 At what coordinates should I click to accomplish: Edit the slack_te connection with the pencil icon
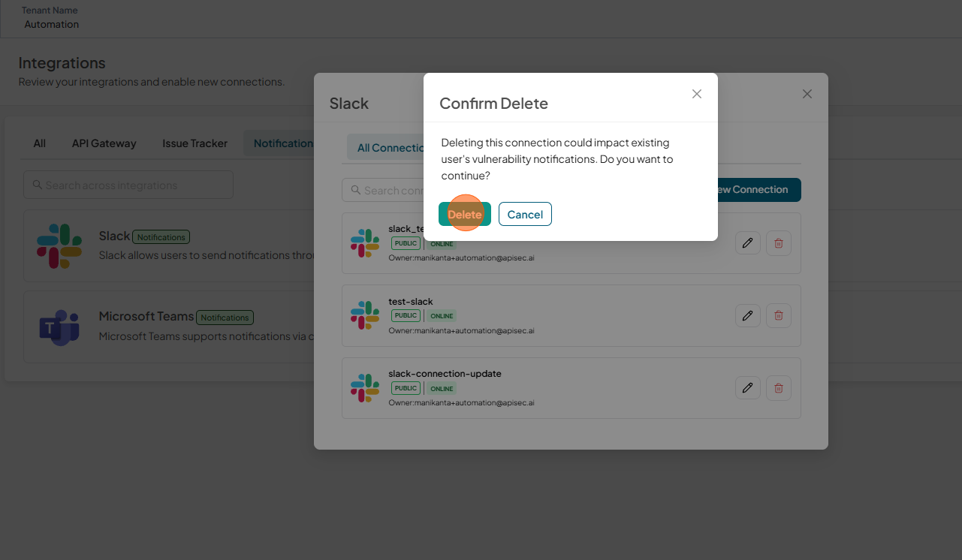coord(747,243)
